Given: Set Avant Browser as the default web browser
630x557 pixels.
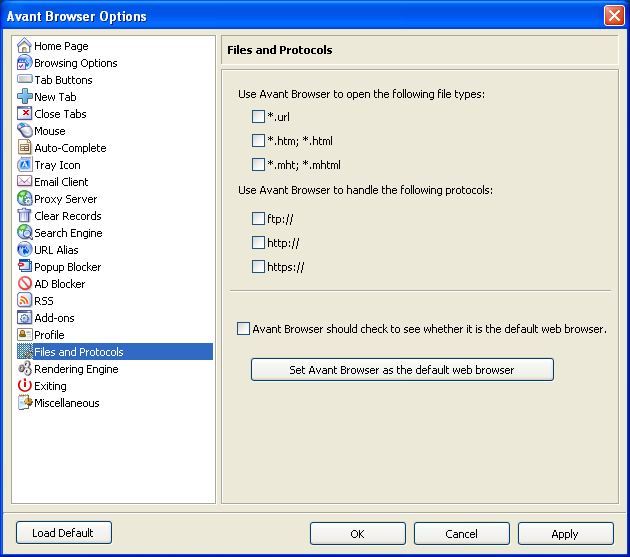Looking at the screenshot, I should 402,370.
